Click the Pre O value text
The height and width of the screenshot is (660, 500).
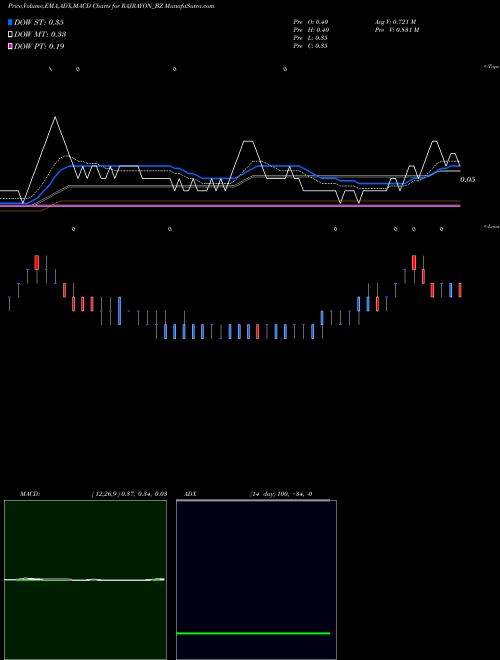point(311,21)
